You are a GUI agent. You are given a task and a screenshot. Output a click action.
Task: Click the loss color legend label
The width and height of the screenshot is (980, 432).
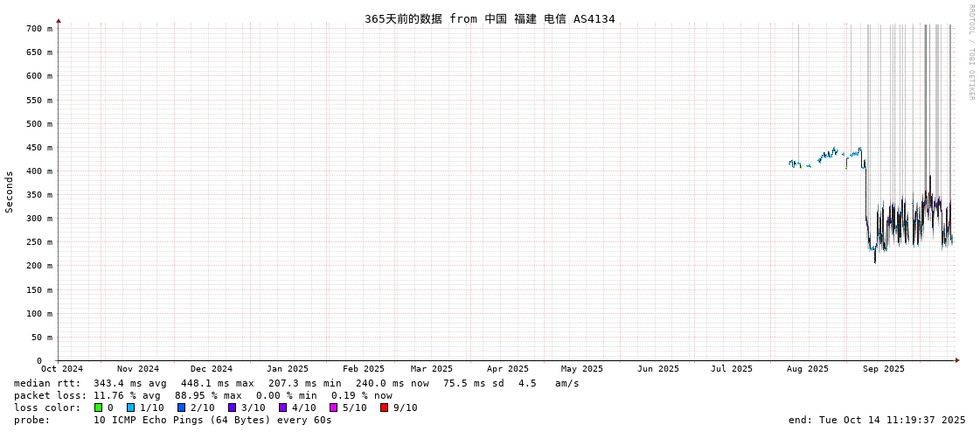(x=47, y=408)
